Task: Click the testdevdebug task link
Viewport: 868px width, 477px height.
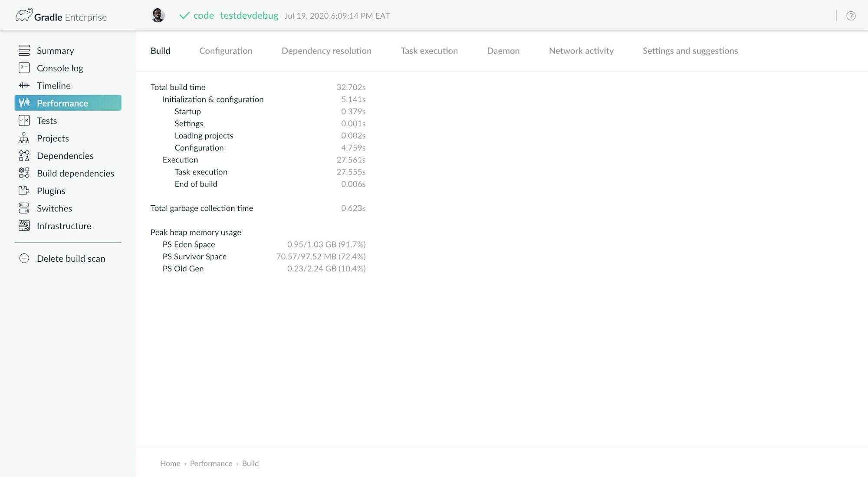Action: (249, 16)
